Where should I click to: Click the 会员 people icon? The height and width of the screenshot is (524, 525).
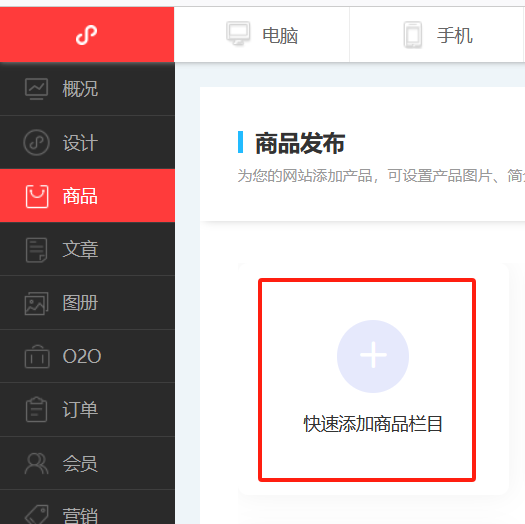point(36,463)
